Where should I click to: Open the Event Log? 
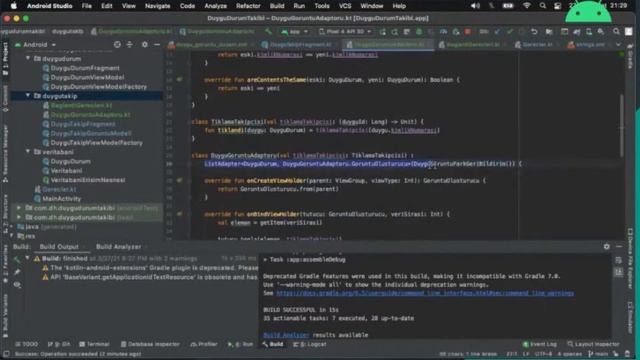pyautogui.click(x=540, y=344)
